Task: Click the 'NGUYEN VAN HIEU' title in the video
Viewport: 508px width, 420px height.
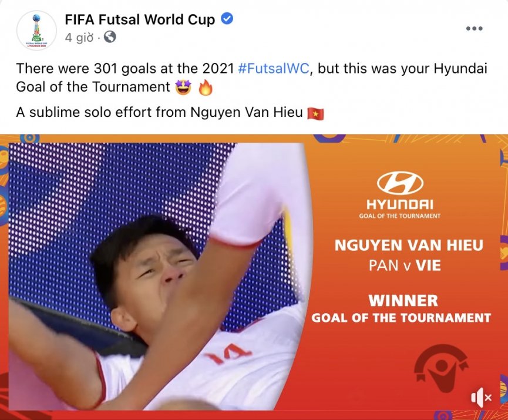Action: pyautogui.click(x=409, y=246)
